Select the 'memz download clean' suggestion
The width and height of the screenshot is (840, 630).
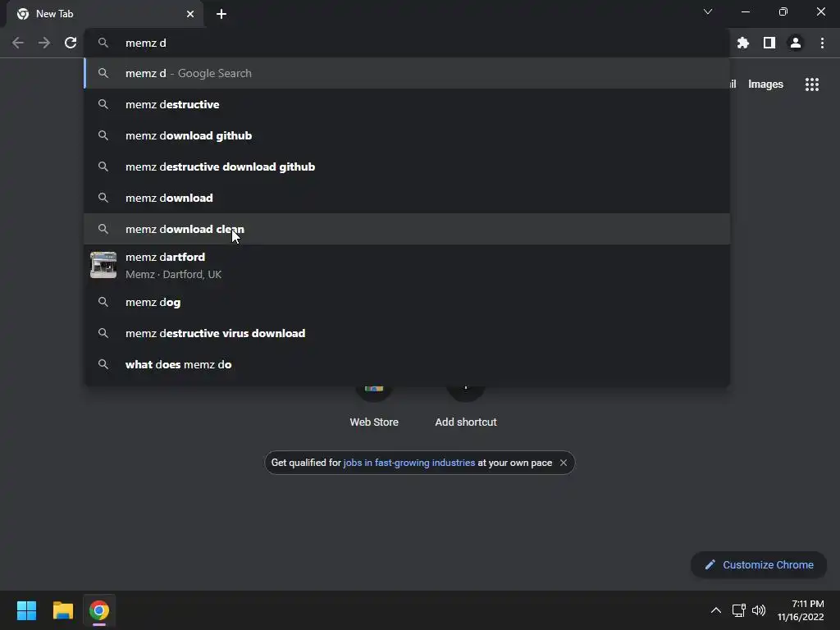point(407,229)
